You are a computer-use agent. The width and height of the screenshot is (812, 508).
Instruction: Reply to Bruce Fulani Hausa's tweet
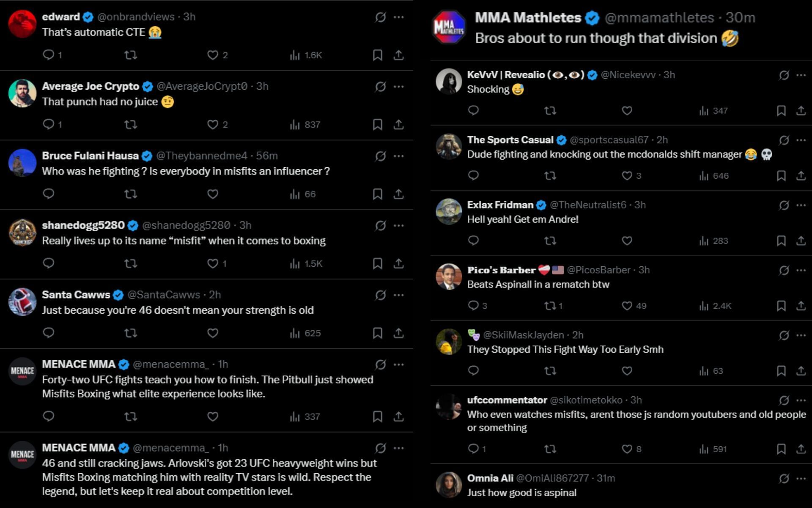pyautogui.click(x=49, y=194)
